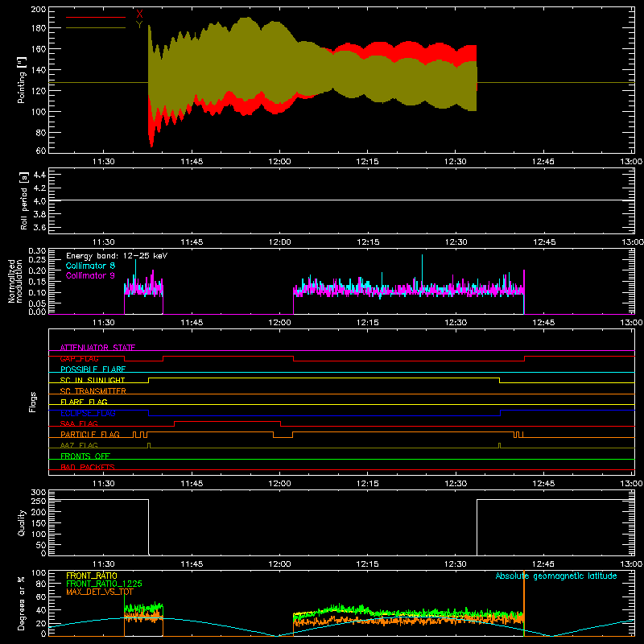Click the A47_FLAG label
Viewport: 644px width, 644px height.
click(x=79, y=445)
